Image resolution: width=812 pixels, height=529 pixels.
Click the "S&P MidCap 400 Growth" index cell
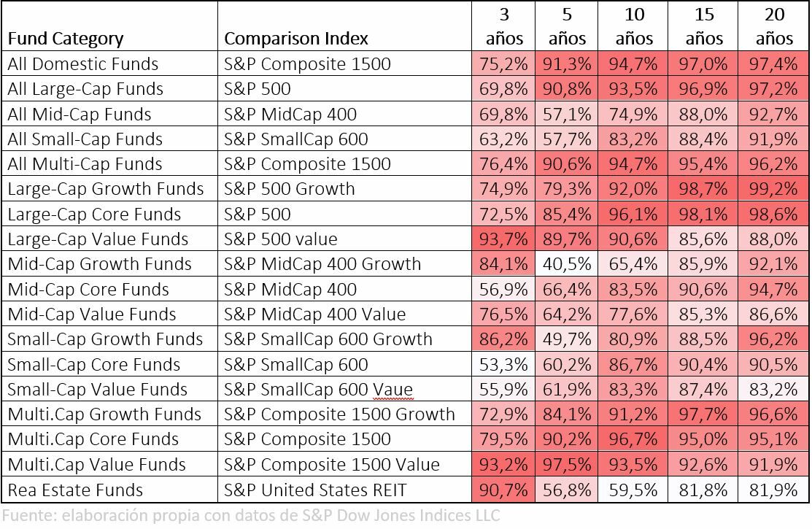click(322, 264)
